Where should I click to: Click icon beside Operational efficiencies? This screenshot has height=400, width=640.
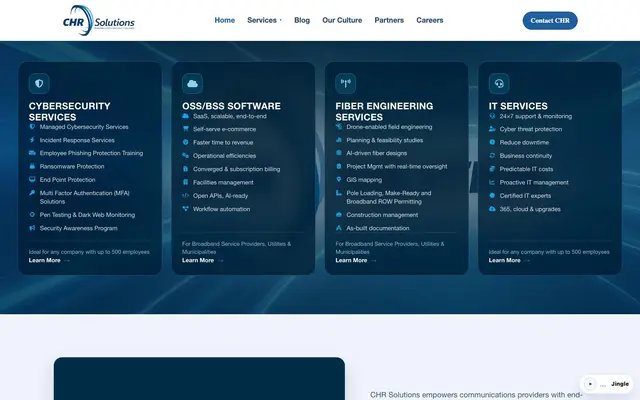pyautogui.click(x=185, y=155)
